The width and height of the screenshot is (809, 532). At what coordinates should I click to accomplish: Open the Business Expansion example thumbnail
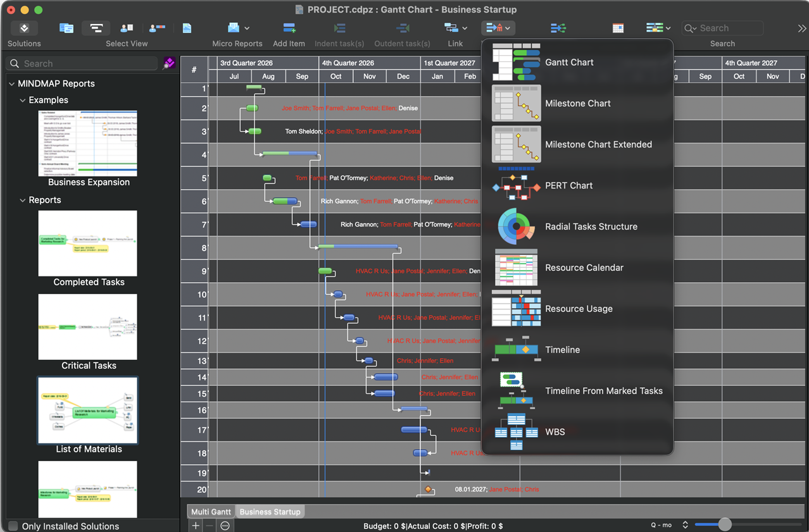click(x=89, y=144)
